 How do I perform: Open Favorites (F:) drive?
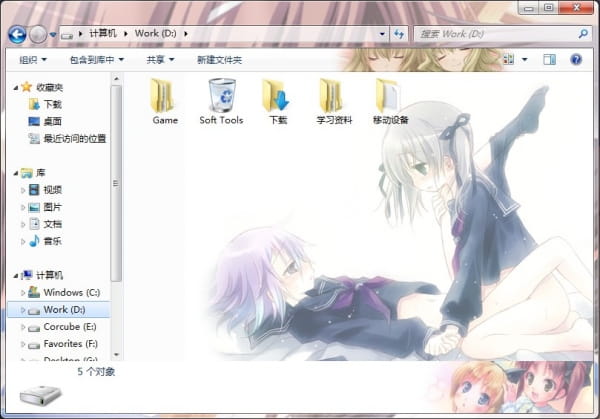tap(71, 344)
